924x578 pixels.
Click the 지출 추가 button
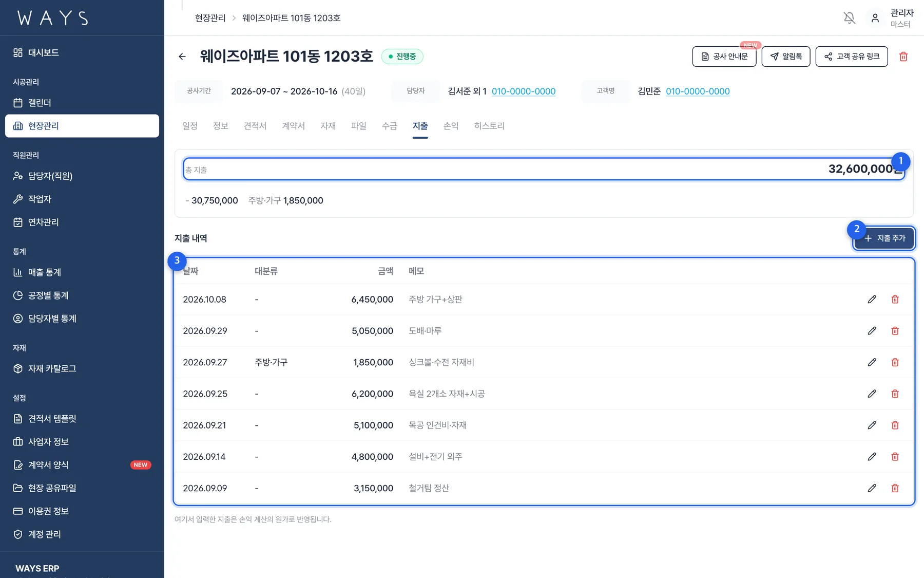coord(884,238)
